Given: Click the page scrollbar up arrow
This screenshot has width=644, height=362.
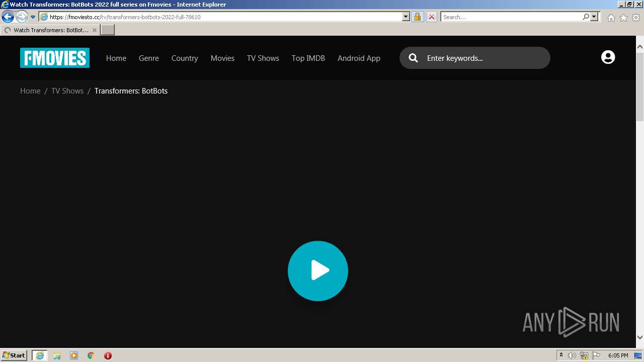Looking at the screenshot, I should [640, 47].
